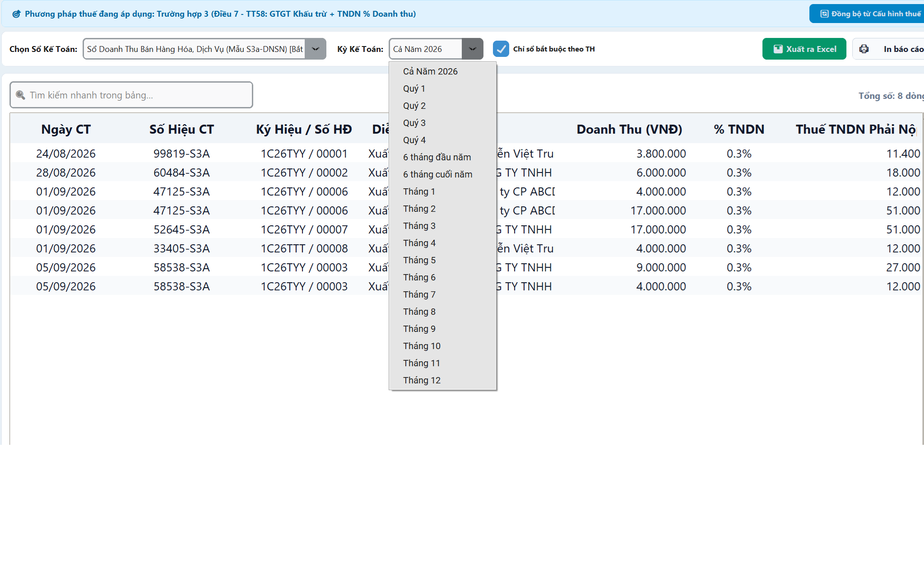Pick Tháng 10 from the period list
This screenshot has height=569, width=924.
pos(442,346)
